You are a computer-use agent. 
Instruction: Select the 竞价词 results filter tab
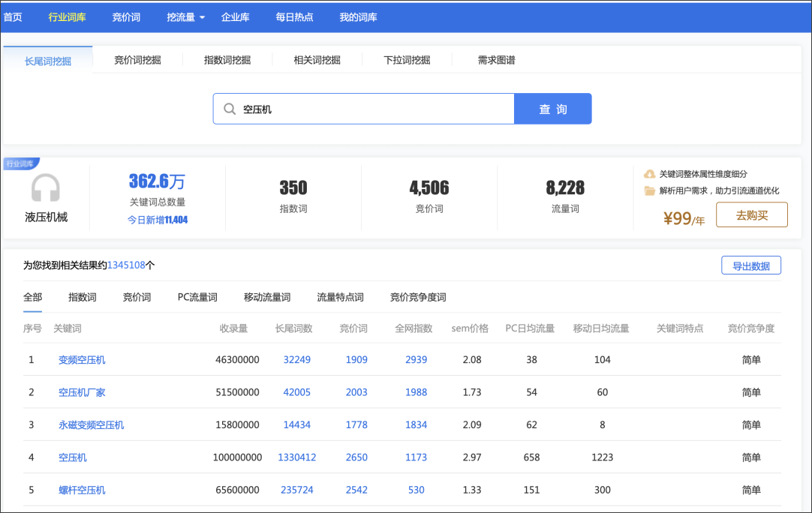click(x=137, y=297)
